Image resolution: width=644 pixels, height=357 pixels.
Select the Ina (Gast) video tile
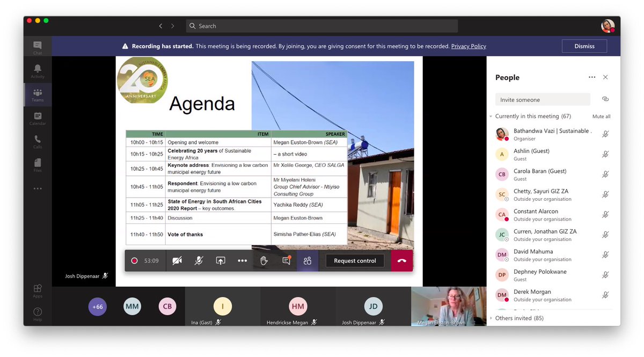tap(223, 307)
